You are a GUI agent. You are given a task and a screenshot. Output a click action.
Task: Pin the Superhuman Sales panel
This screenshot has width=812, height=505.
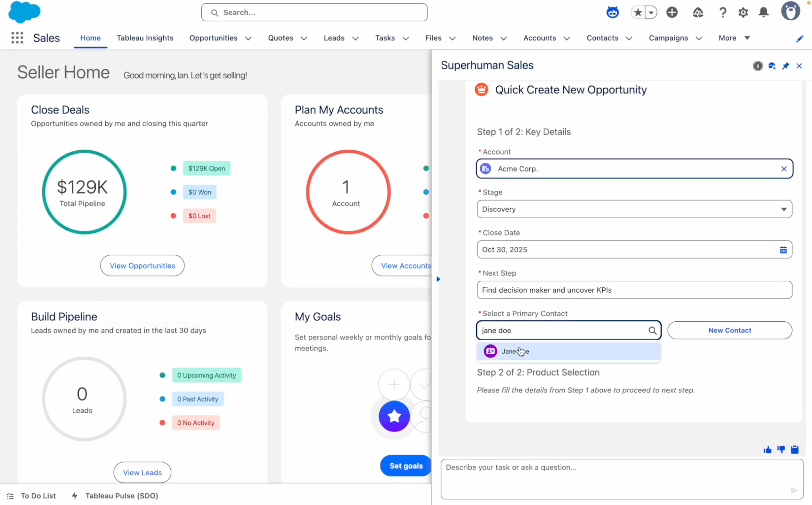[785, 66]
